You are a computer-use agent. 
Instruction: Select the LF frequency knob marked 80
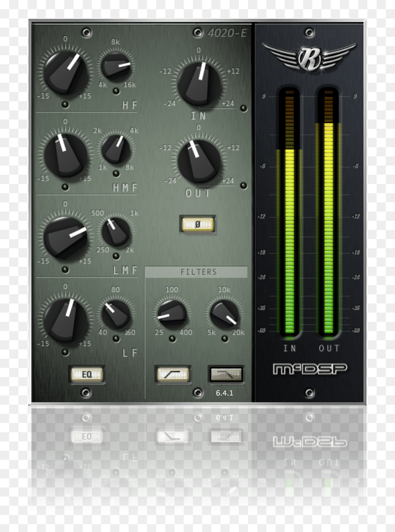(116, 314)
